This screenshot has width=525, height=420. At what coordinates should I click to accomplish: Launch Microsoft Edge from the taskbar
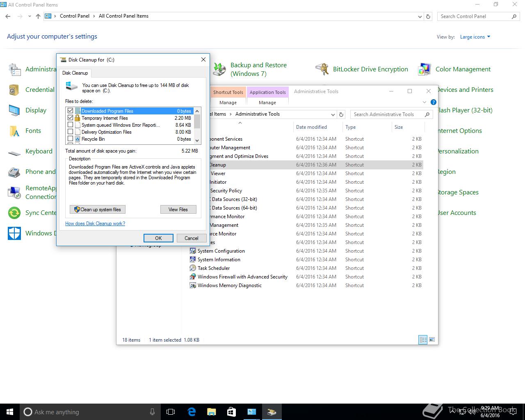click(x=191, y=412)
